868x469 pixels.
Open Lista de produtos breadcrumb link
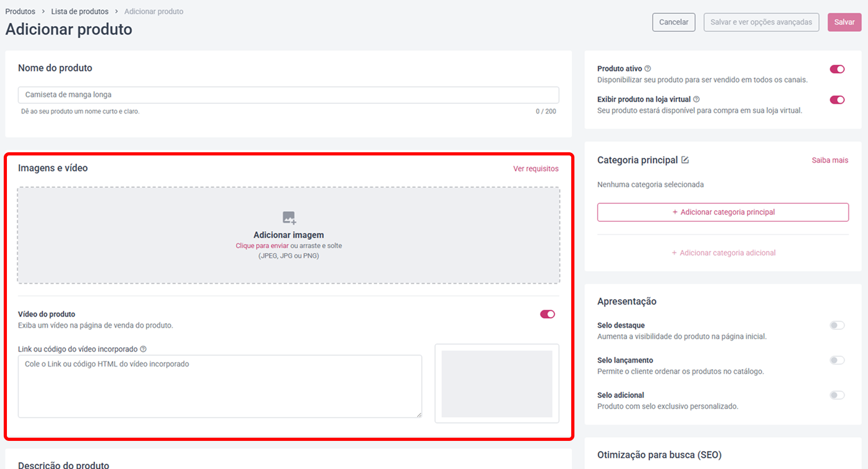pos(80,11)
